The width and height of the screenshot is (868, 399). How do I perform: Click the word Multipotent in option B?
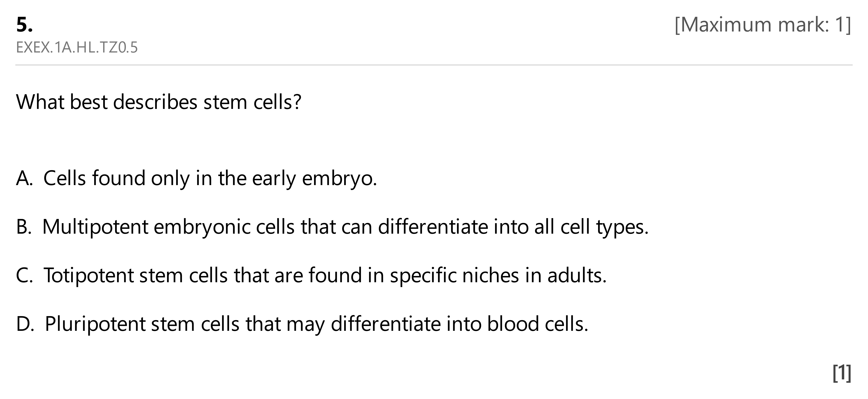point(95,227)
